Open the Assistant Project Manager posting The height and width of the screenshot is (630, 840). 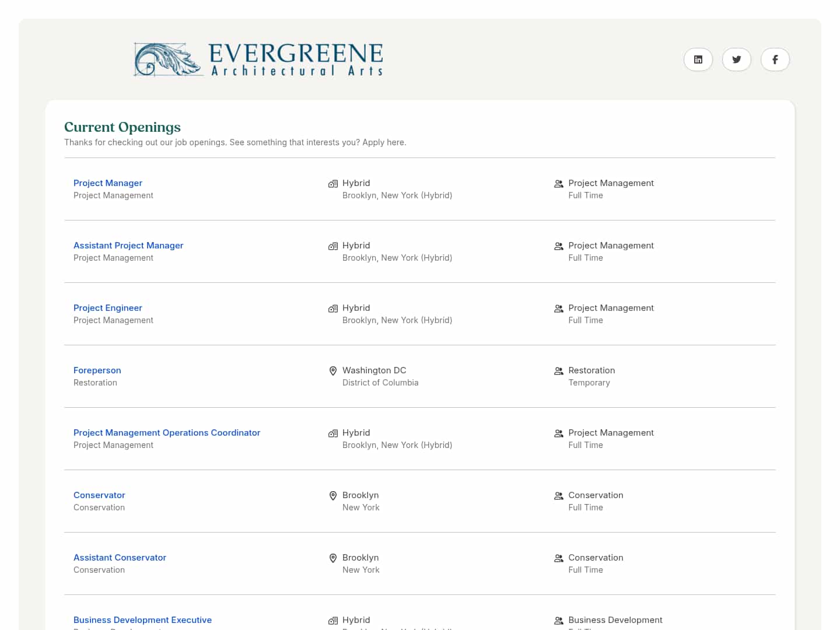point(128,245)
